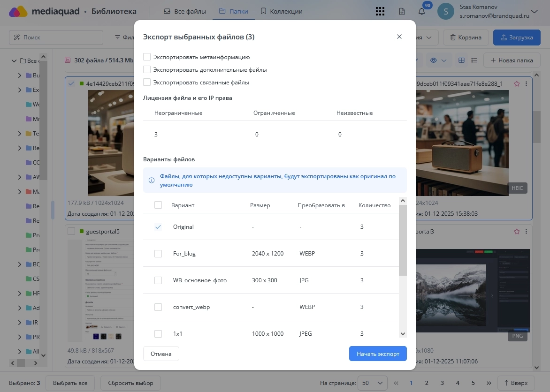Open the per-page 50 dropdown
550x392 pixels.
(372, 383)
